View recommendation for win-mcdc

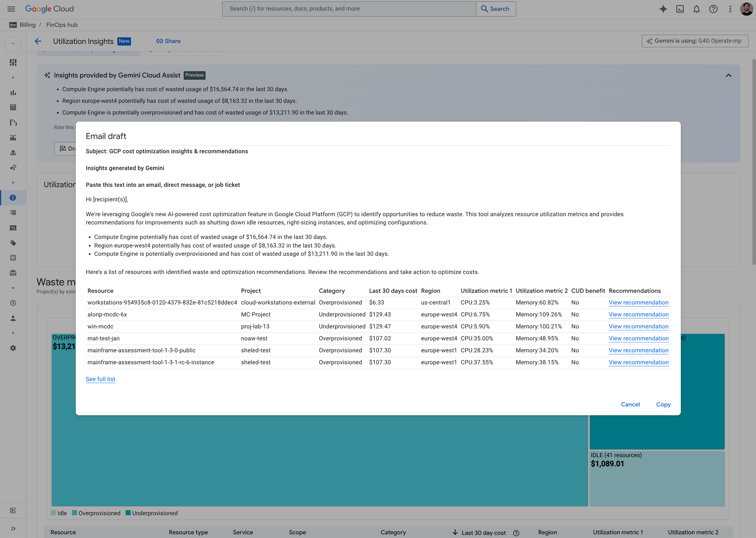[638, 327]
